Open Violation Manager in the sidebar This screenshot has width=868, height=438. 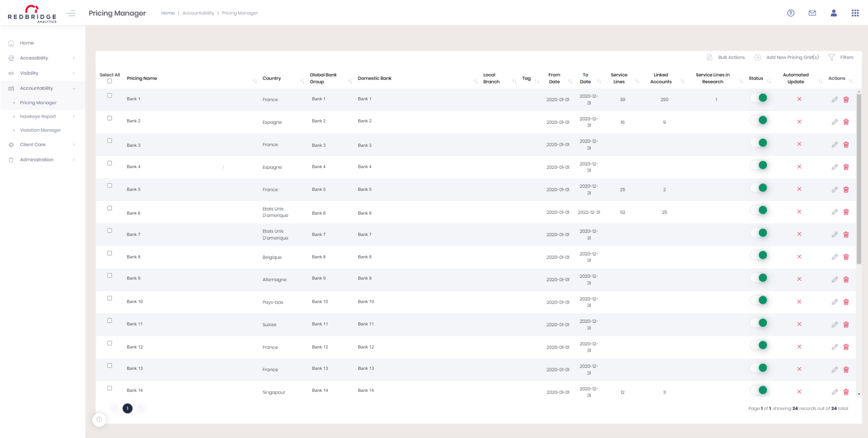(x=40, y=130)
